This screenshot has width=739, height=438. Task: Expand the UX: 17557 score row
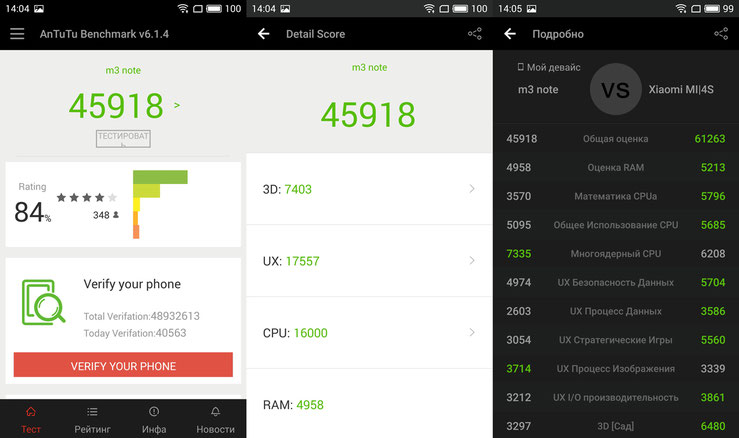coord(370,261)
